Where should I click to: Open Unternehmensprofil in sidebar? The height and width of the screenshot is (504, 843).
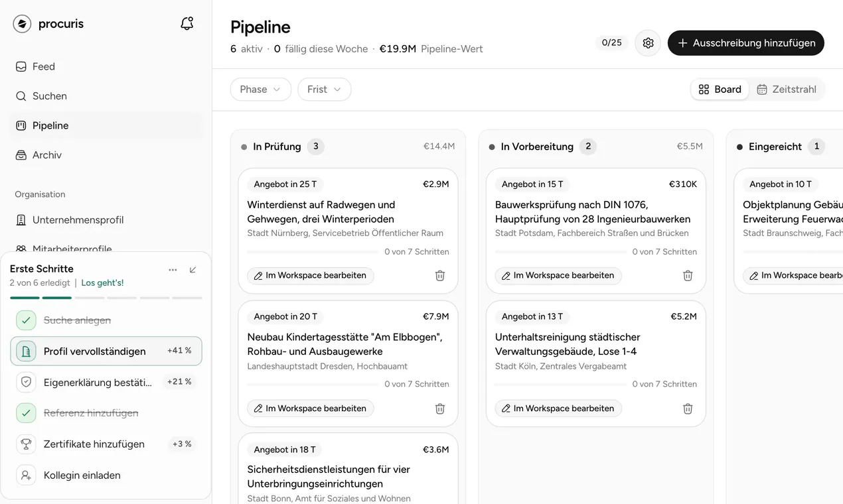point(106,220)
